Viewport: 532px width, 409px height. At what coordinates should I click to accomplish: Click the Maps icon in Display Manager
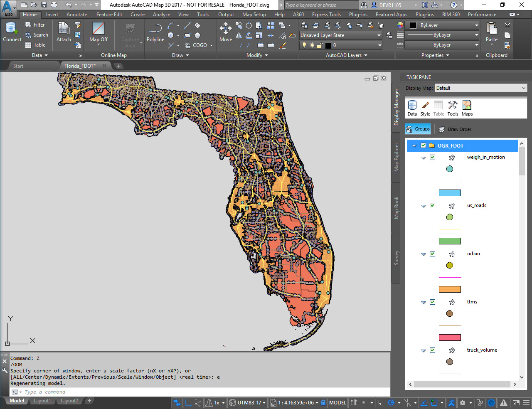click(467, 108)
